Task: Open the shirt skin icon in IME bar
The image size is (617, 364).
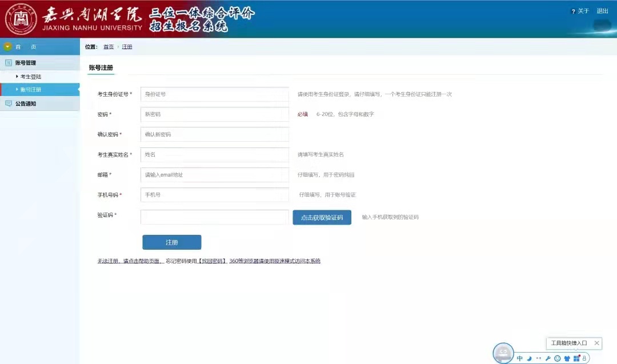Action: [x=567, y=358]
